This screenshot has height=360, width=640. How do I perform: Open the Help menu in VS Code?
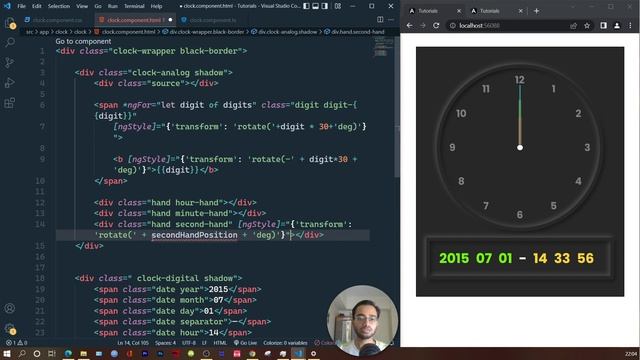coord(156,6)
